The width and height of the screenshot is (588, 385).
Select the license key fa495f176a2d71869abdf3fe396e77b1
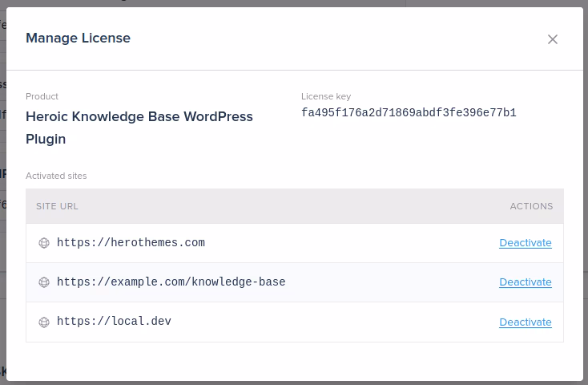(409, 112)
